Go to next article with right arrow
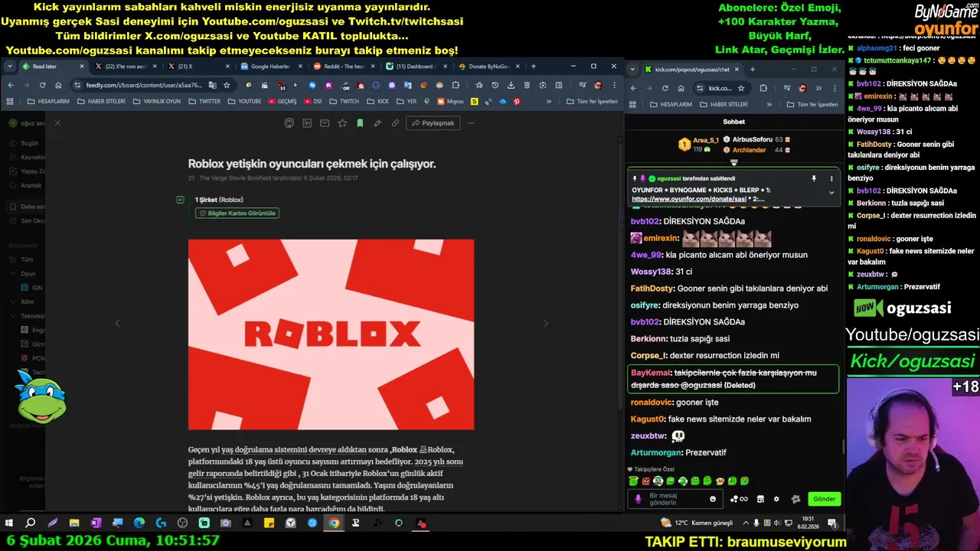The height and width of the screenshot is (551, 980). [546, 324]
